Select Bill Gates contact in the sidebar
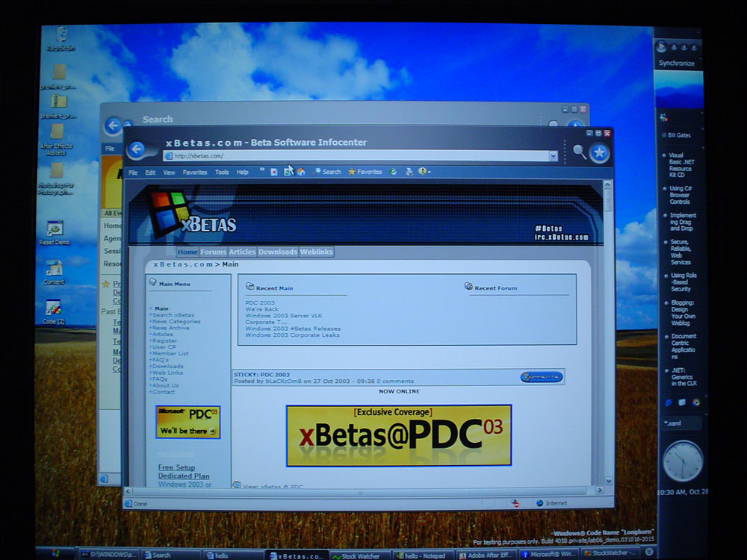747x560 pixels. [677, 134]
